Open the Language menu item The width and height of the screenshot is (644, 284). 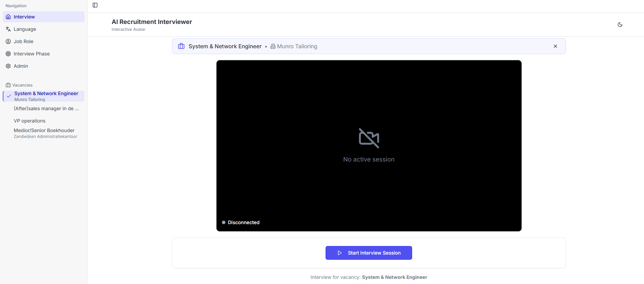coord(25,29)
